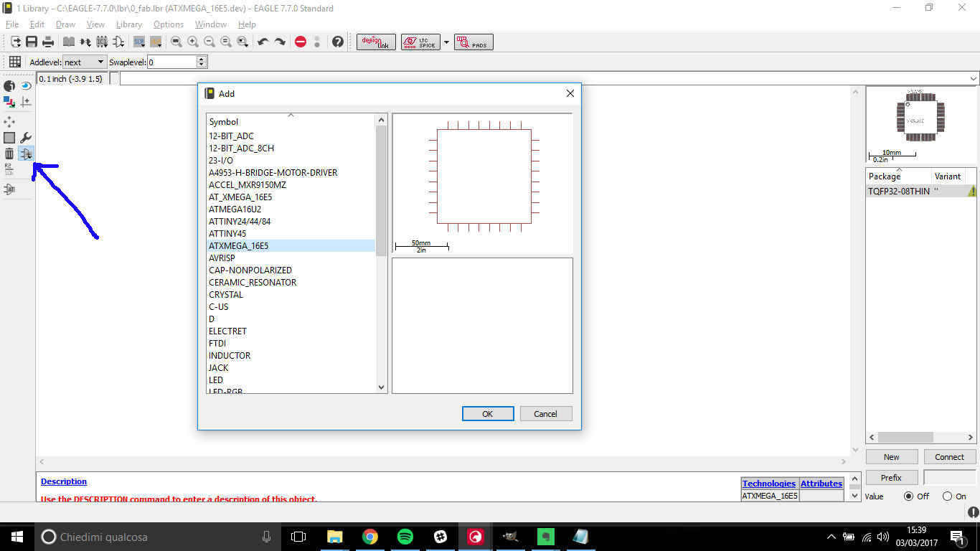Open the Options menu
980x551 pixels.
click(x=169, y=24)
